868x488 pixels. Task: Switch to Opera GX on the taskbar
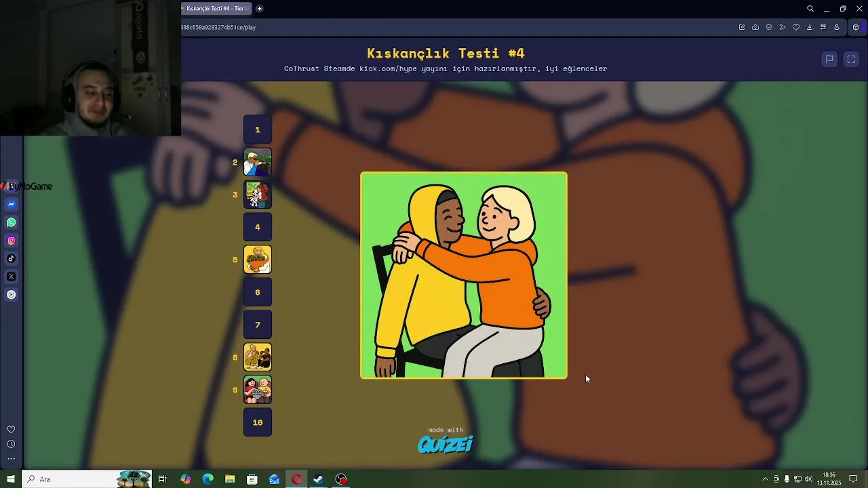point(296,479)
